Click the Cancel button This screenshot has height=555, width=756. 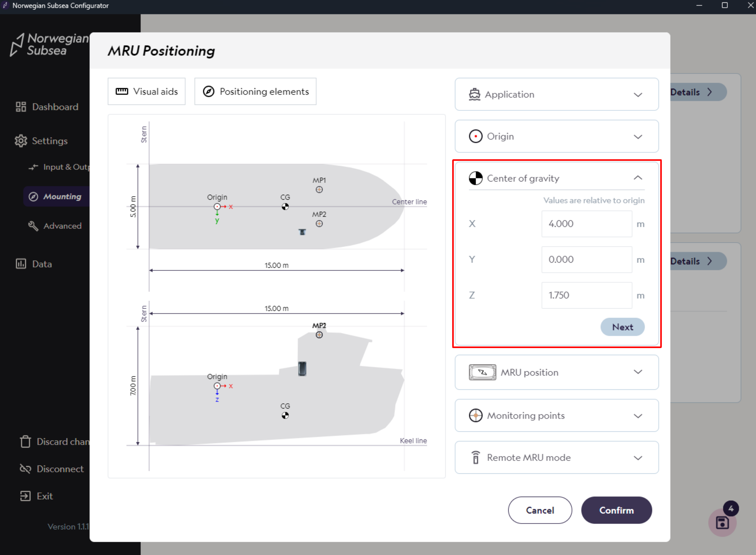[x=539, y=510]
